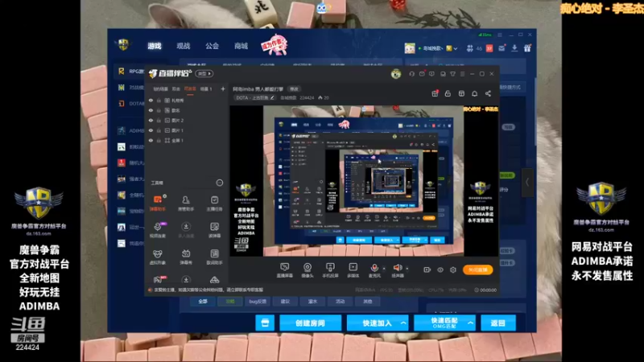This screenshot has width=644, height=362.
Task: Toggle the lock on the 全屏 1 source
Action: pos(159,140)
